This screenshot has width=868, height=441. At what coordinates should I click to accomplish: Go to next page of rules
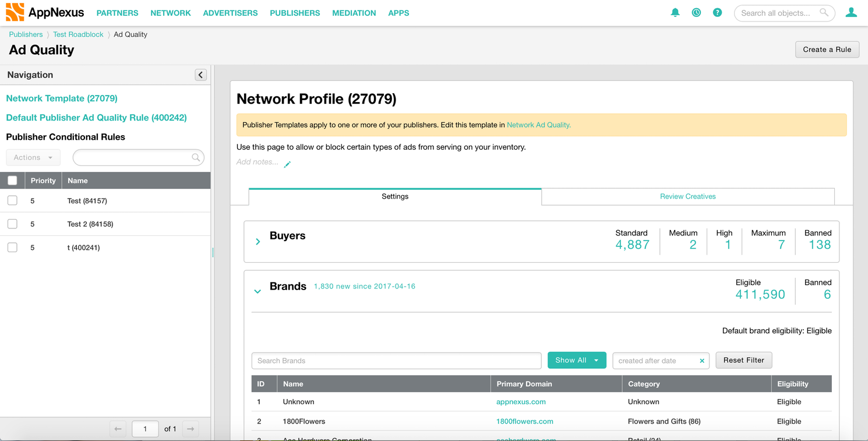coord(190,429)
